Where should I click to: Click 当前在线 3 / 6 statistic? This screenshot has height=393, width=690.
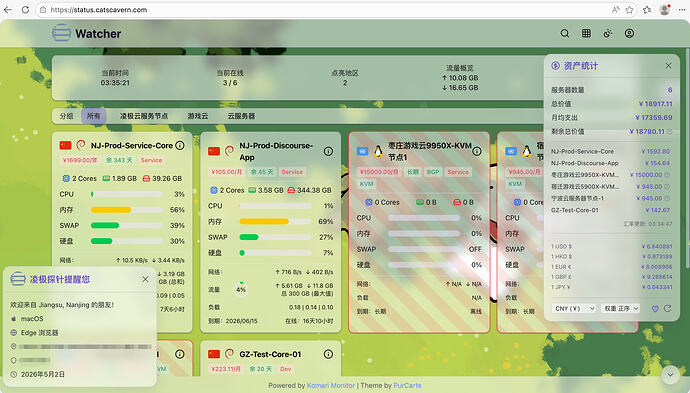pos(230,78)
